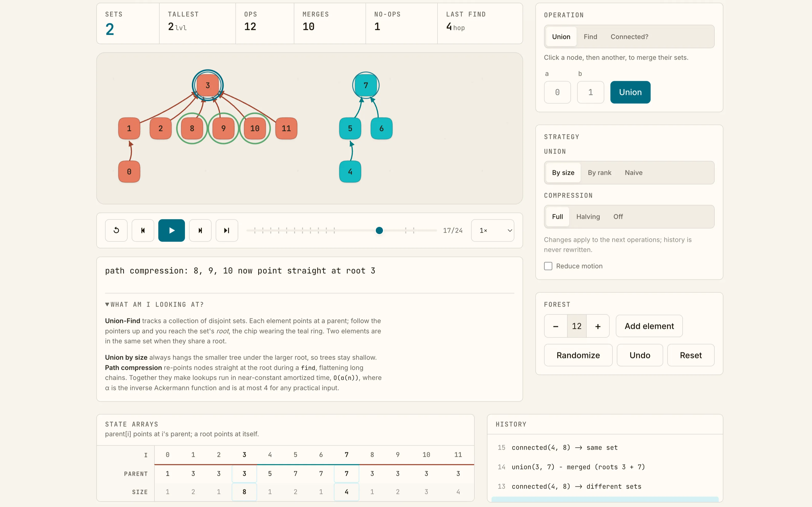Click the LAST FIND stat 4 hop
This screenshot has height=507, width=812.
click(455, 27)
